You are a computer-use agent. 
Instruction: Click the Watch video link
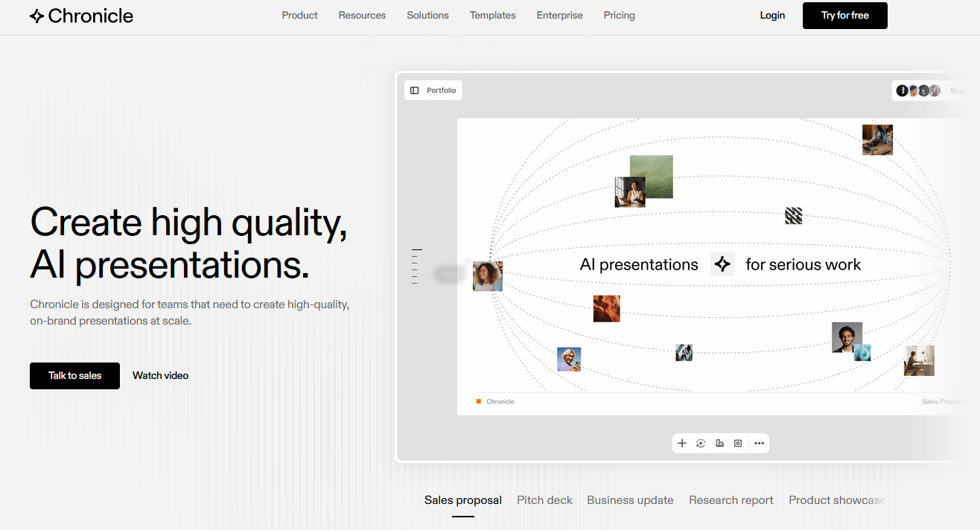[161, 376]
